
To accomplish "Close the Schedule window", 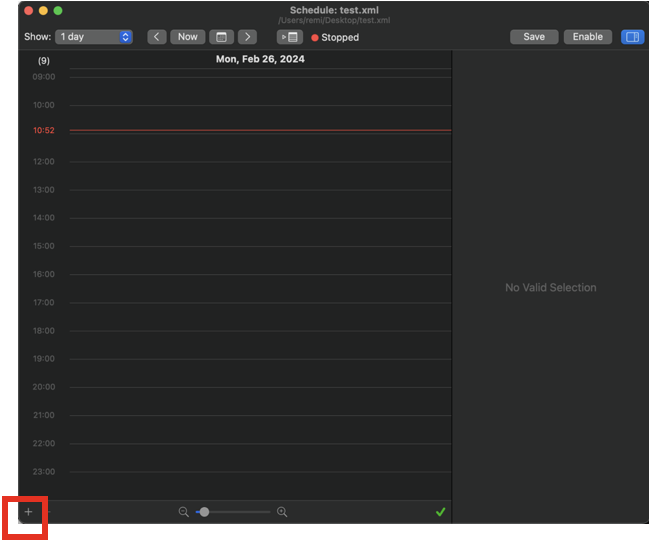I will pos(29,10).
